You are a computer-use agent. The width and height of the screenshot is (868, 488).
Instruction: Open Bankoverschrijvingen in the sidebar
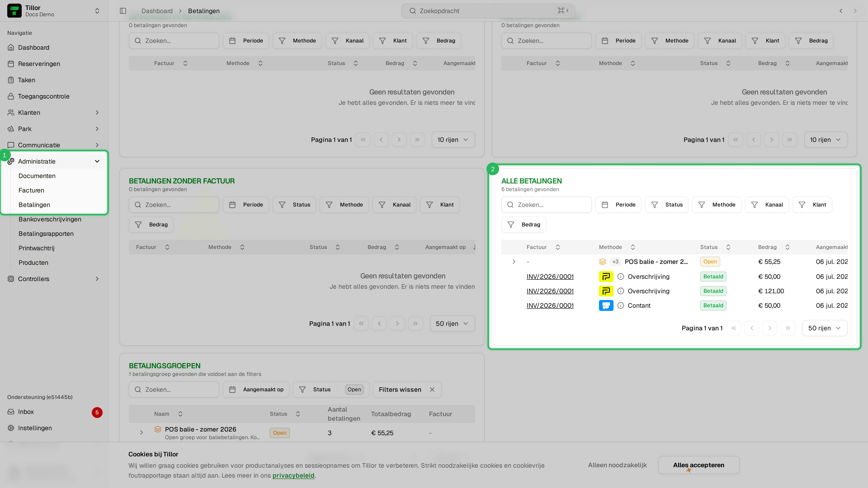point(50,219)
